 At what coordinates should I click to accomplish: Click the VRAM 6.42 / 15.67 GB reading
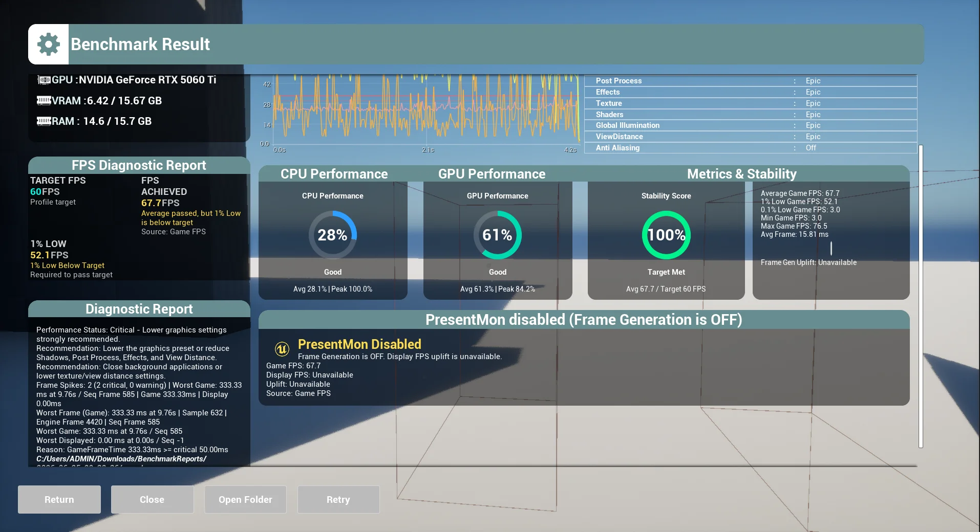pos(124,101)
